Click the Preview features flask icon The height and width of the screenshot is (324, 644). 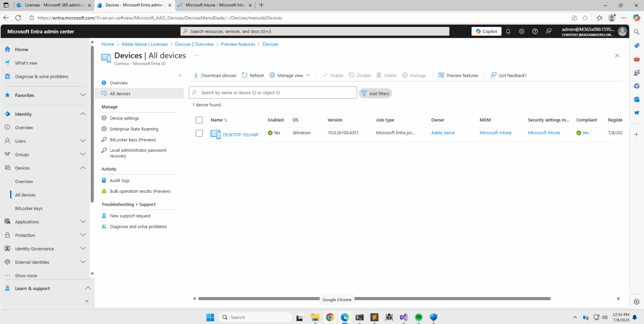pyautogui.click(x=441, y=75)
